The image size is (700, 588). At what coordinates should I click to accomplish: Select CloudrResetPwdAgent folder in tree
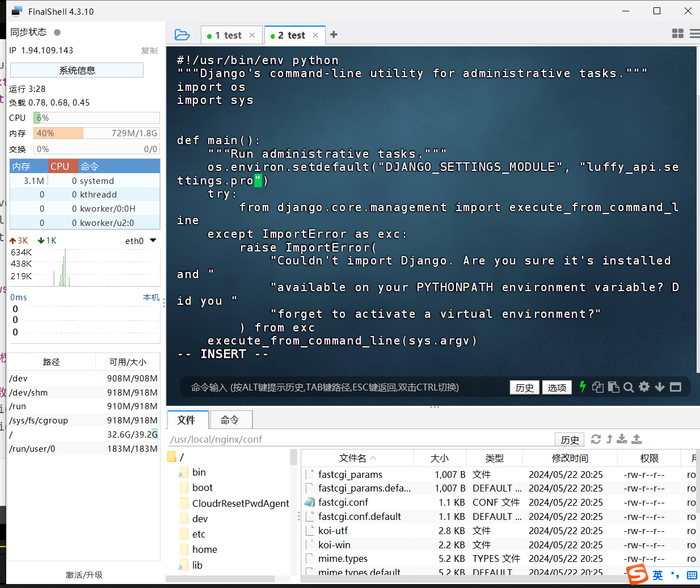(x=241, y=503)
